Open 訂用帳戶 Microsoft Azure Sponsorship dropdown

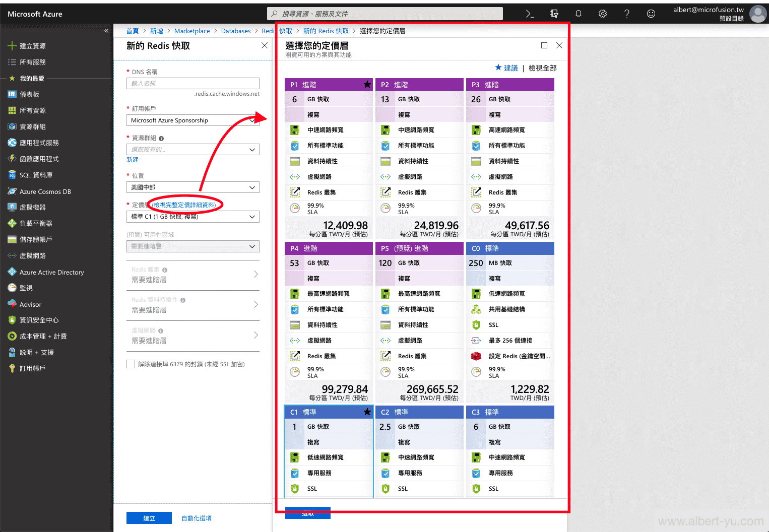(x=193, y=120)
